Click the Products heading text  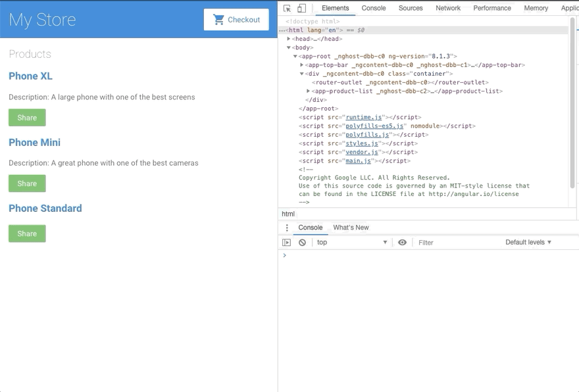tap(30, 54)
